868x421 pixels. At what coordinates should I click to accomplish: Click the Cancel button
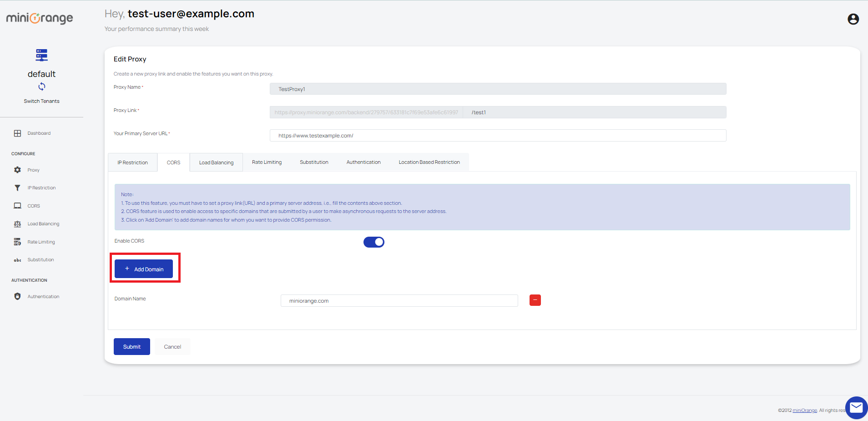172,347
